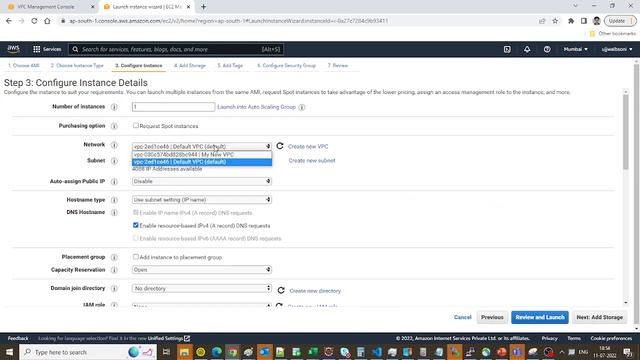Go to 6. Configure Security Group step
This screenshot has height=360, width=640.
[286, 65]
